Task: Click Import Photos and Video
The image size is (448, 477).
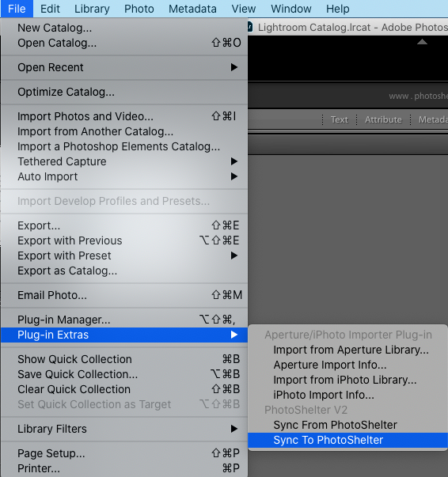Action: (x=123, y=116)
